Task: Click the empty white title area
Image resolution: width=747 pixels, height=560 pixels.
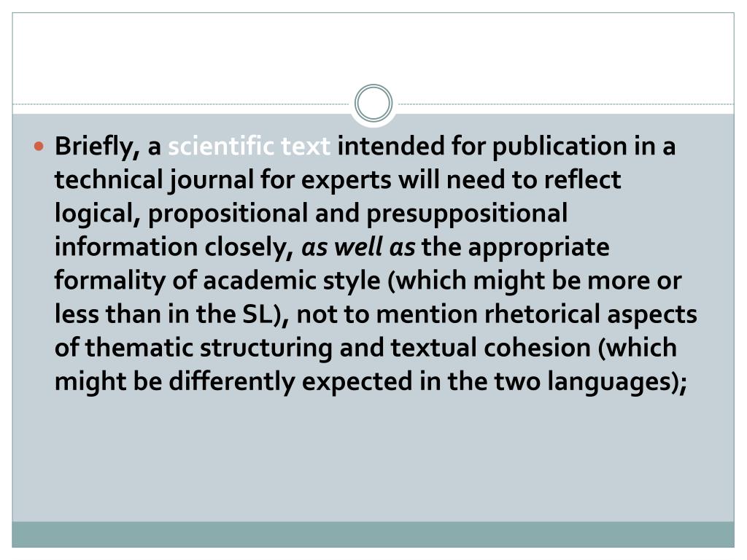Action: [x=373, y=52]
